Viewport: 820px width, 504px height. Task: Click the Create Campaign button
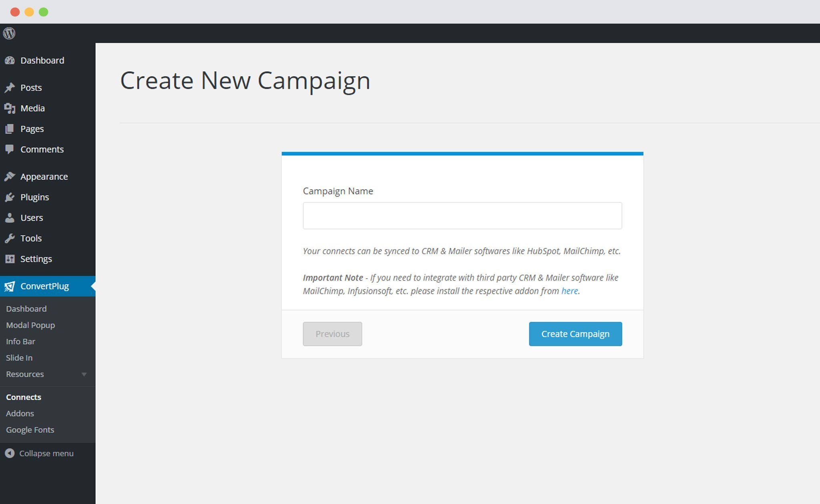pyautogui.click(x=575, y=334)
